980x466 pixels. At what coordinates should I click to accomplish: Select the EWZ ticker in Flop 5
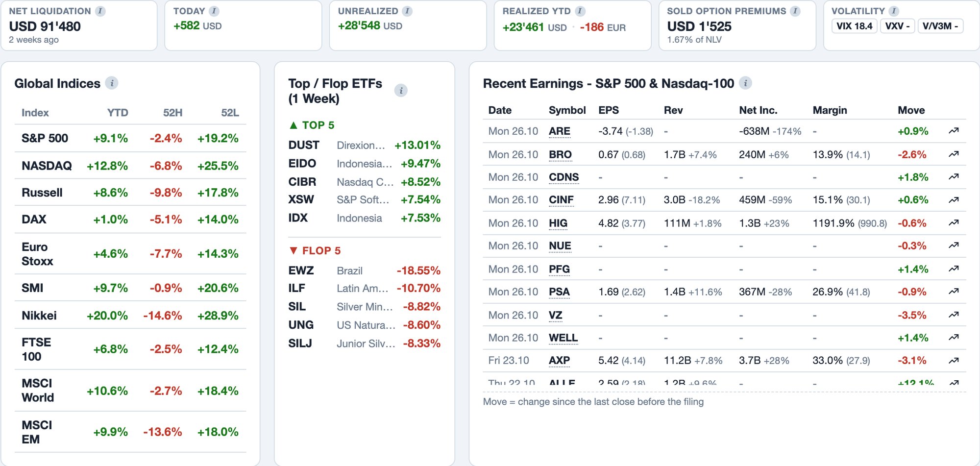(301, 270)
